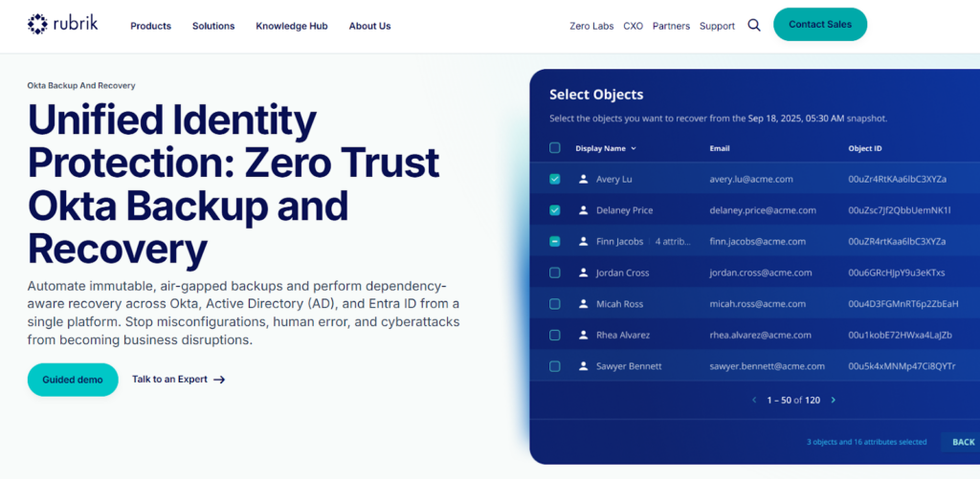Click the user icon beside Sawyer Bennett
This screenshot has width=980, height=479.
[583, 367]
